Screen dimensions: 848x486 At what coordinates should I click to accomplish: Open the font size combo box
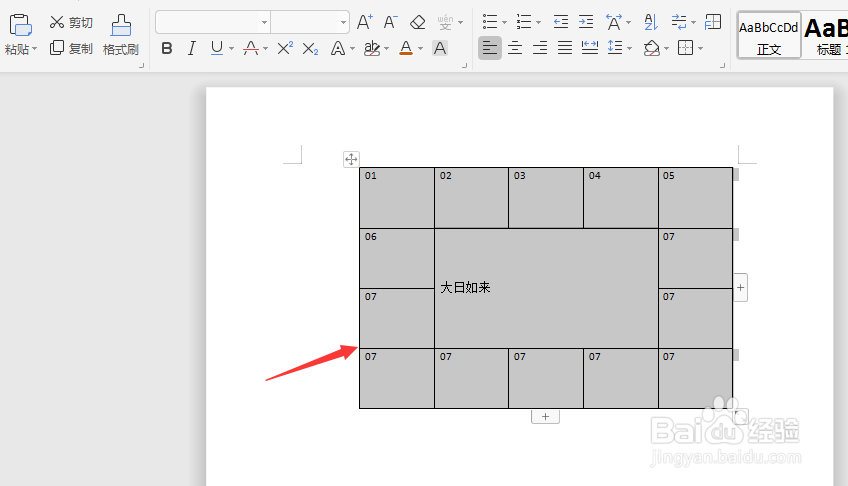[310, 22]
